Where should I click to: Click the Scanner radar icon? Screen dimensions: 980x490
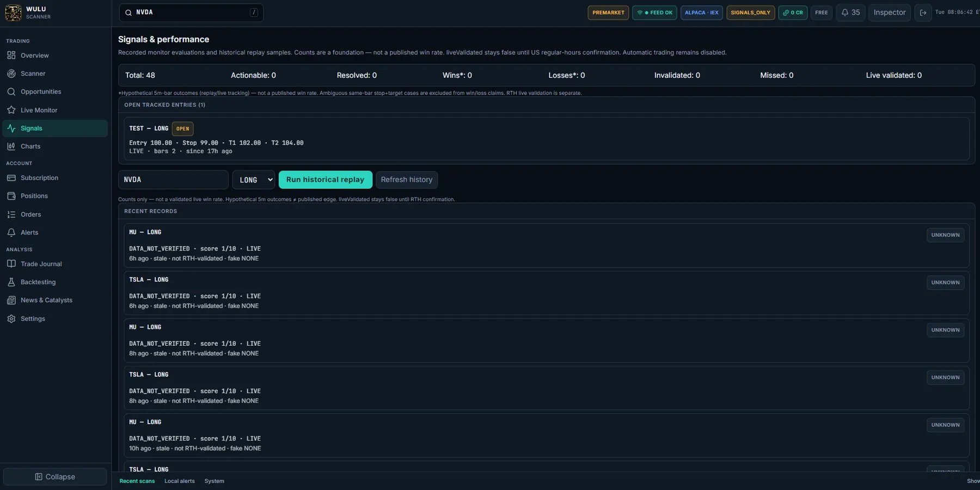tap(11, 73)
